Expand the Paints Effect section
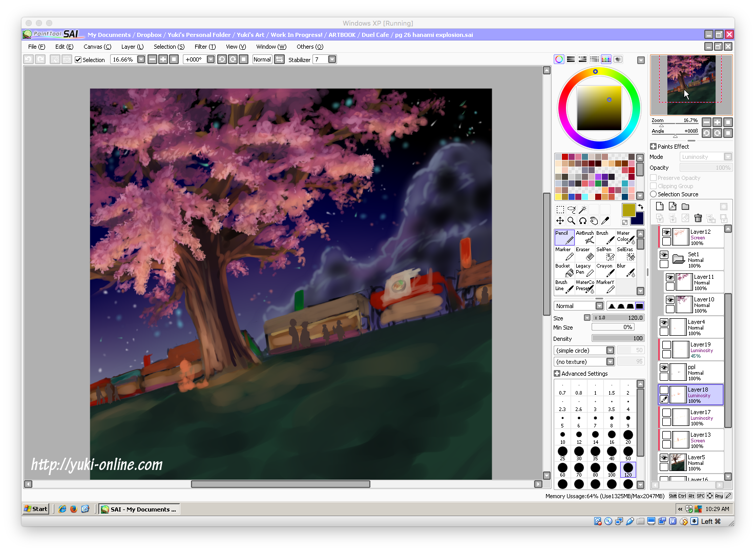The width and height of the screenshot is (756, 552). point(653,147)
